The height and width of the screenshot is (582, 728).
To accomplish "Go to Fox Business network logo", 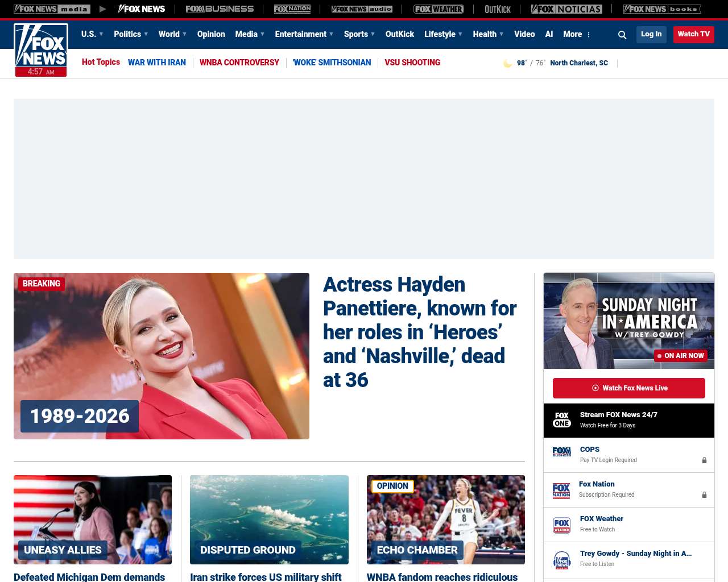I will (x=220, y=9).
